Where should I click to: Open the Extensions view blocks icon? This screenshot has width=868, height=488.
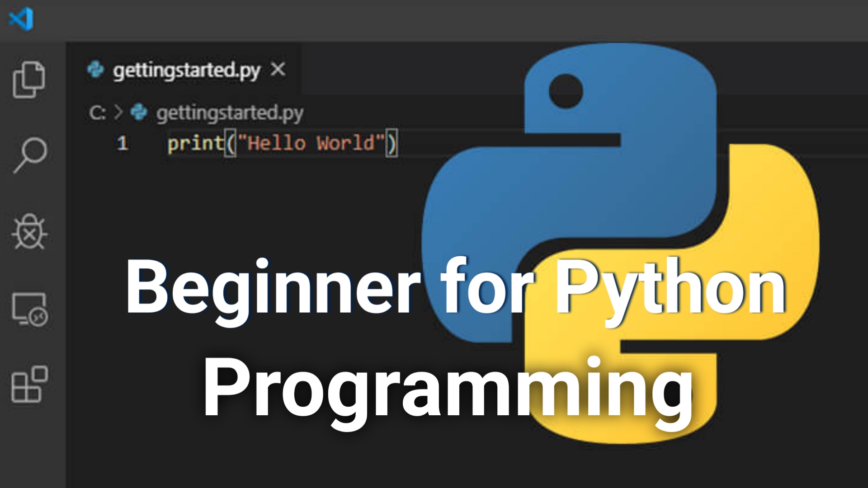[x=29, y=384]
